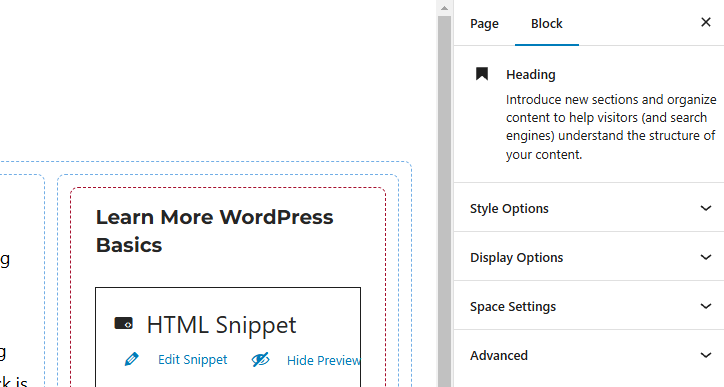Click the Heading block bookmark icon
This screenshot has width=724, height=387.
[482, 74]
